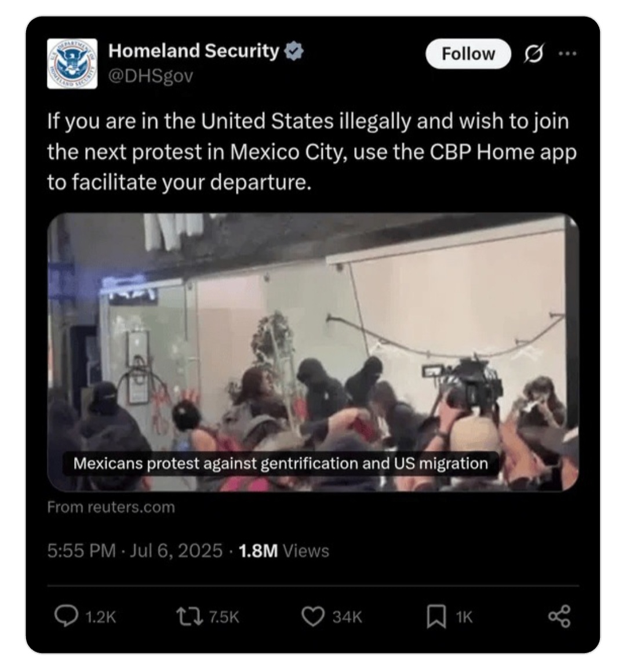Like the post with heart icon

point(313,616)
